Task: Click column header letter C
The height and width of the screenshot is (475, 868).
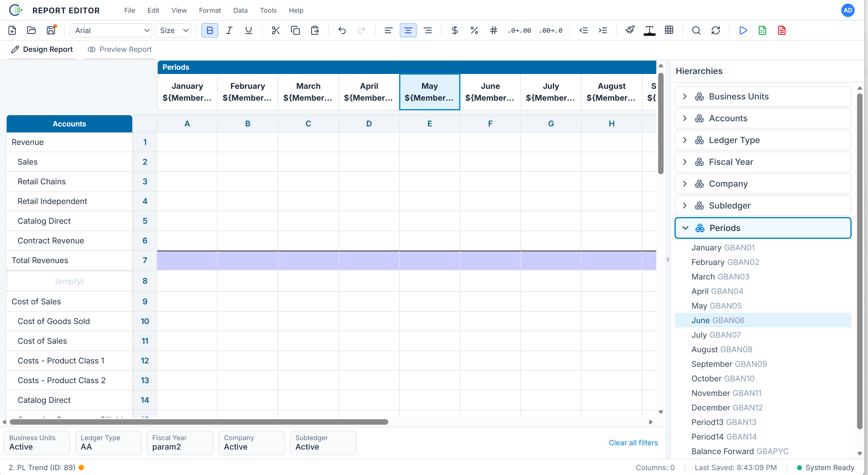Action: (x=308, y=124)
